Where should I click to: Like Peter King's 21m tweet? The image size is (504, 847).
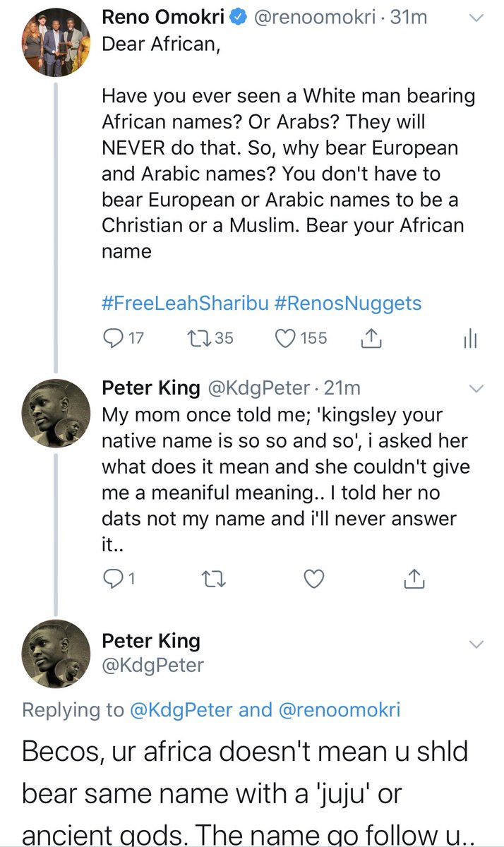click(313, 579)
